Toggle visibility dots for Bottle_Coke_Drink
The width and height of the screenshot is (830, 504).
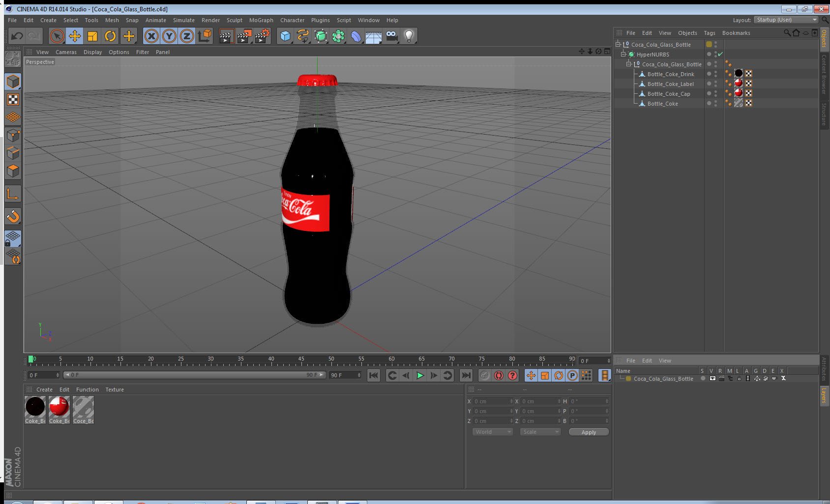[715, 74]
